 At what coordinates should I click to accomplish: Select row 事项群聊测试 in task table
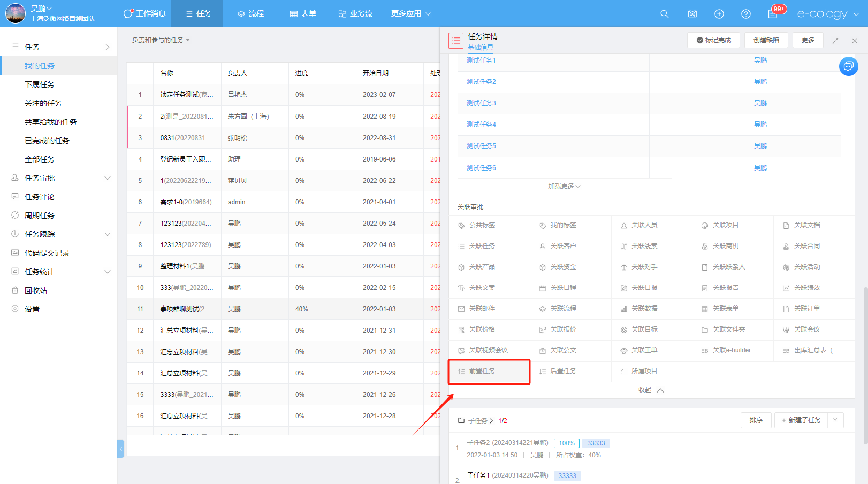pos(283,309)
